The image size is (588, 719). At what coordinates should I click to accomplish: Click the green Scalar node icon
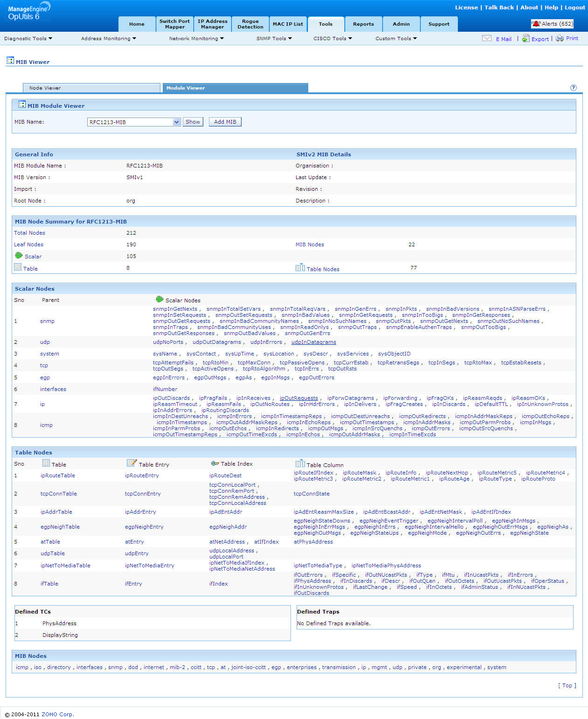click(x=19, y=256)
